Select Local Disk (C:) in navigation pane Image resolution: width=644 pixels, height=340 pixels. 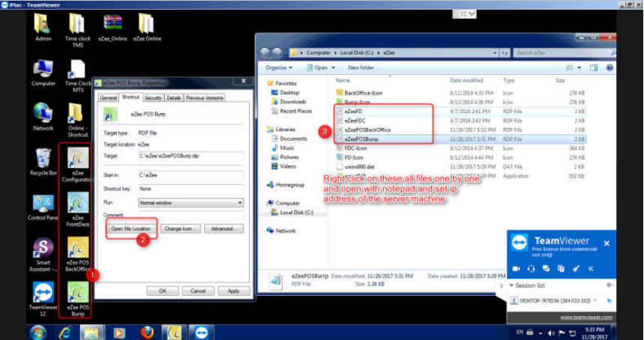pos(292,213)
